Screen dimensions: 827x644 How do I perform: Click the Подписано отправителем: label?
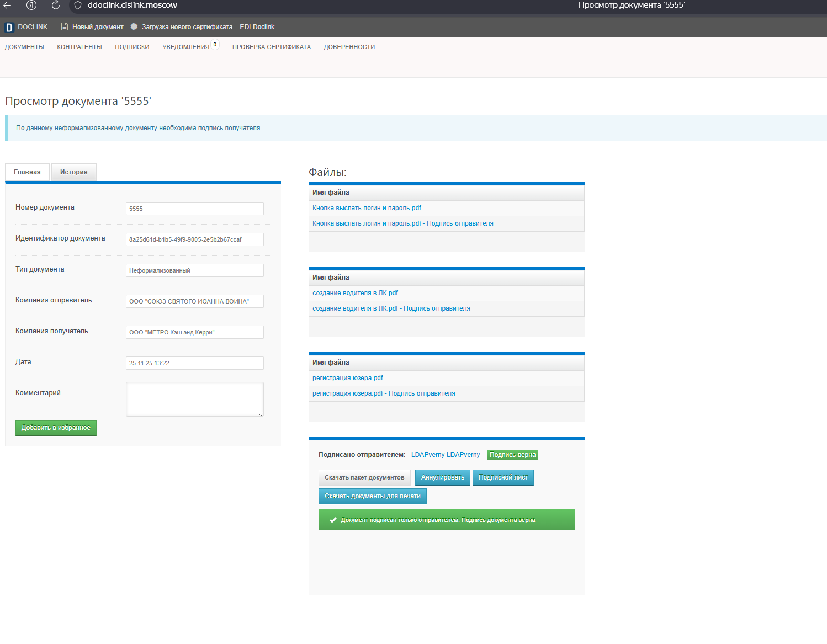point(362,455)
